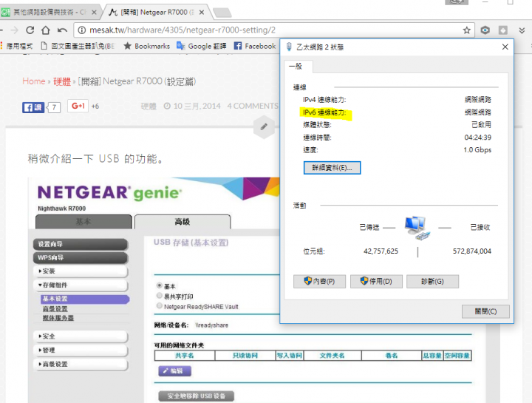Screen dimensions: 532x403
Task: Close the Ethernet 2 status dialog
Action: point(505,47)
